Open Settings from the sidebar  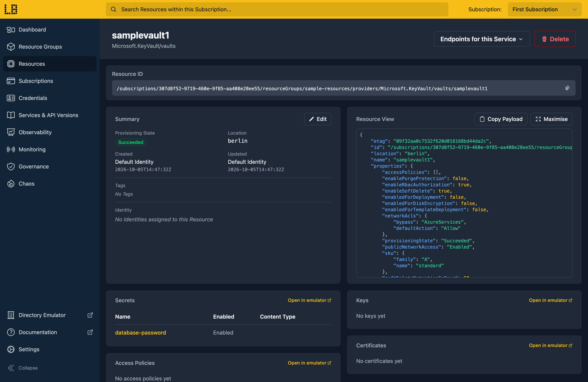[x=50, y=349]
